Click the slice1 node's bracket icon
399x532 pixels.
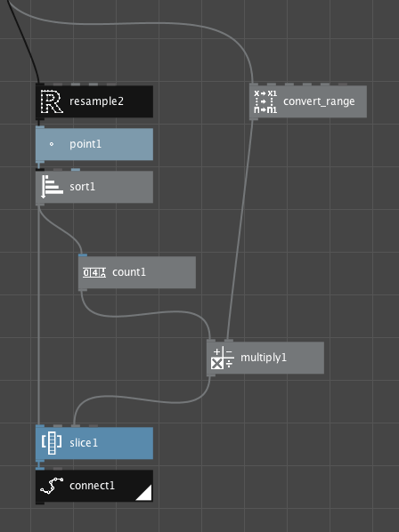click(52, 443)
